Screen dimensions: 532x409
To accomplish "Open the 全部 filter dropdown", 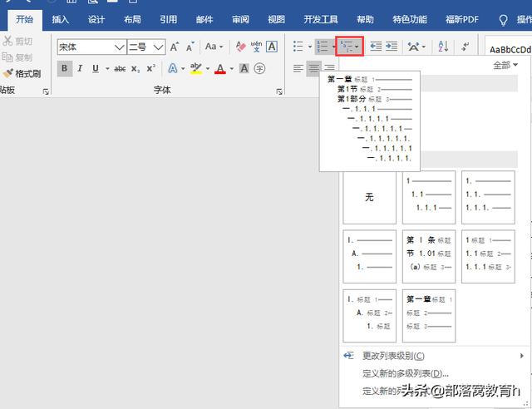I will pos(505,65).
